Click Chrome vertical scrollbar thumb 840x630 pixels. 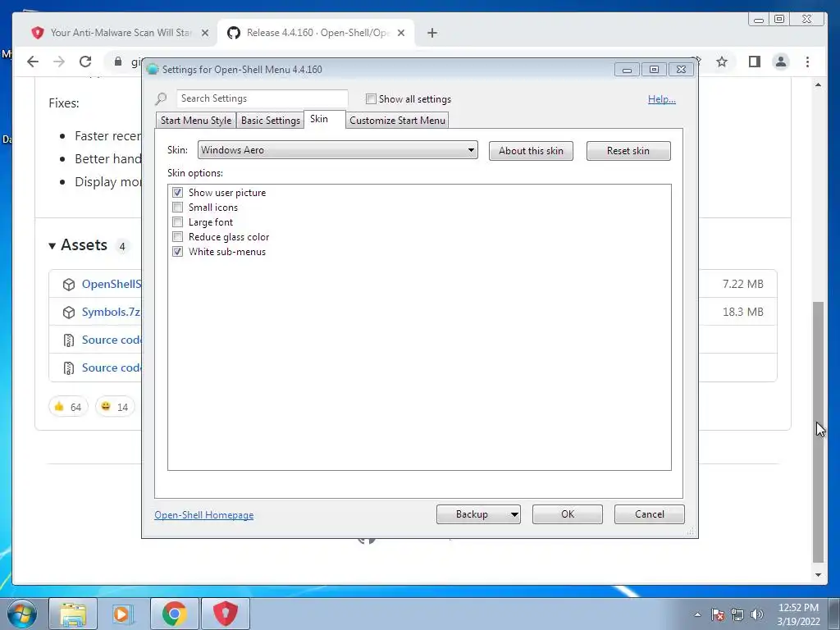coord(818,432)
